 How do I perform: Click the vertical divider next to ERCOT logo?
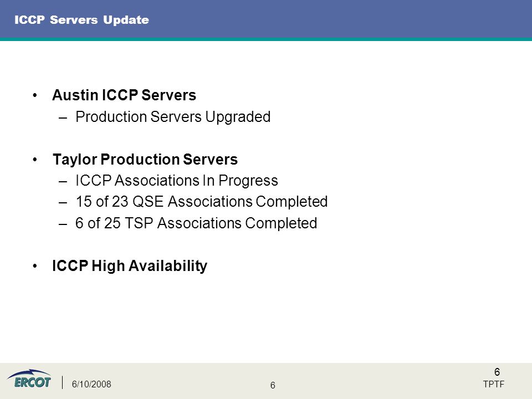pos(63,382)
